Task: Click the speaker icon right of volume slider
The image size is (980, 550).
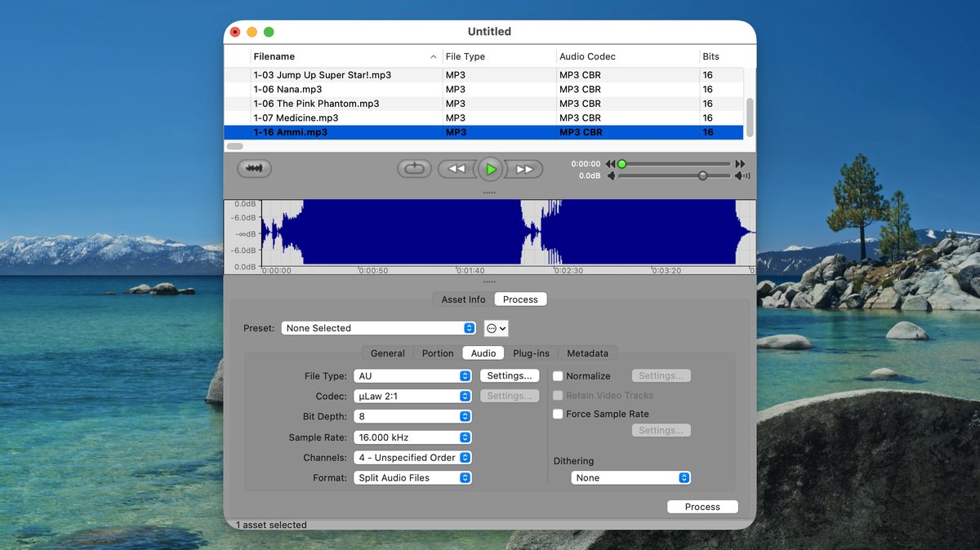Action: point(741,175)
